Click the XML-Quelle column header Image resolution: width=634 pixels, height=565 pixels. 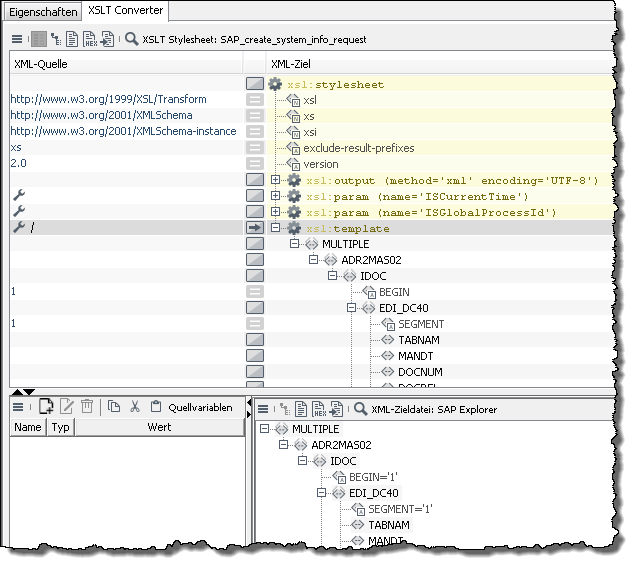[x=37, y=64]
